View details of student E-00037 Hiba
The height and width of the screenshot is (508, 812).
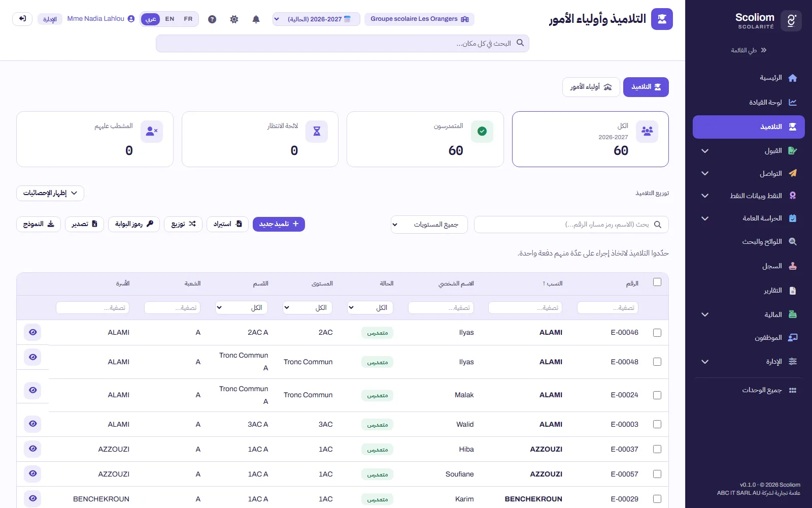32,449
